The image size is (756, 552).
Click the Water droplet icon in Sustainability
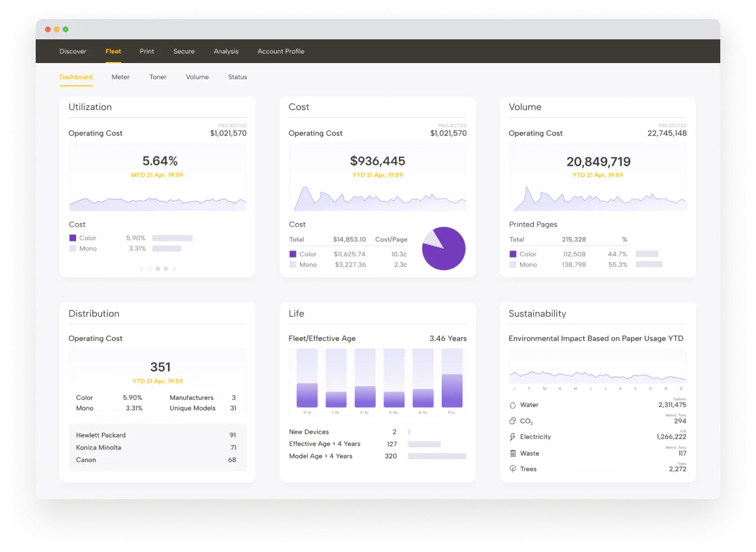512,404
